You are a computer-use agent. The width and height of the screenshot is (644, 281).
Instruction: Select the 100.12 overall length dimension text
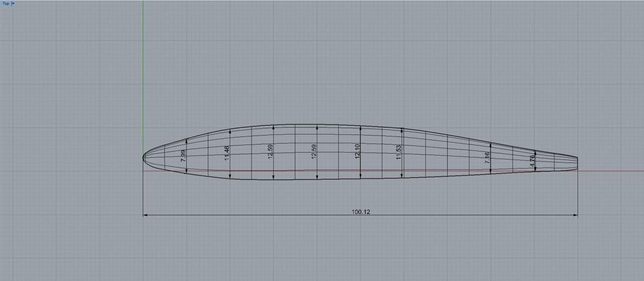361,212
